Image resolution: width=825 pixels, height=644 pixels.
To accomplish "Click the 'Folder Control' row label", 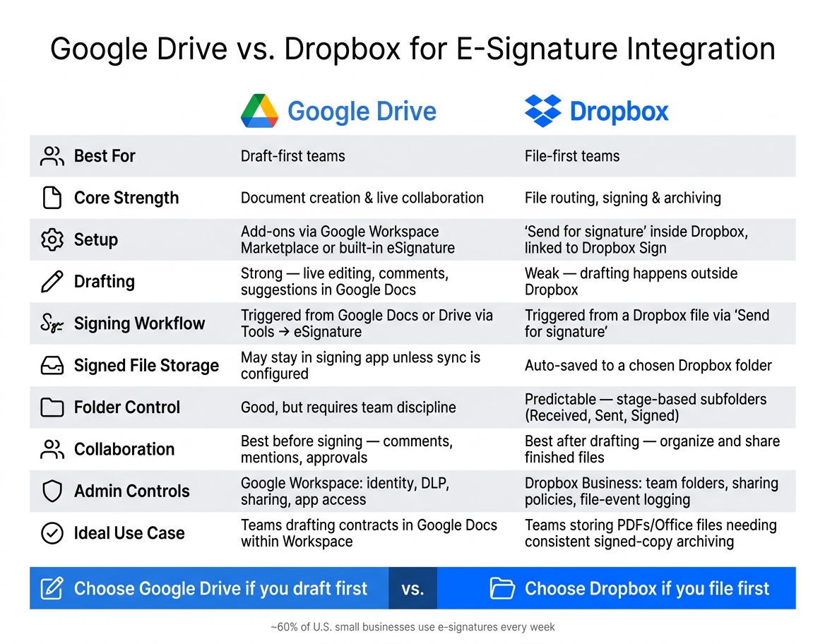I will 127,407.
